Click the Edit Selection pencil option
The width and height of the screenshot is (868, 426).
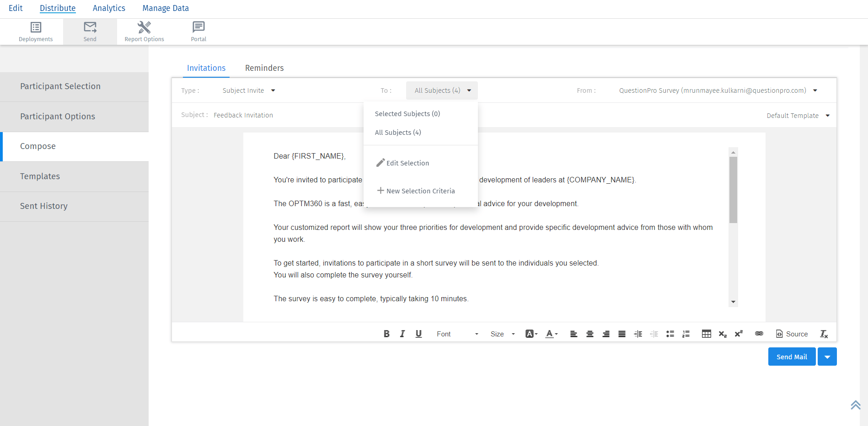click(x=402, y=163)
